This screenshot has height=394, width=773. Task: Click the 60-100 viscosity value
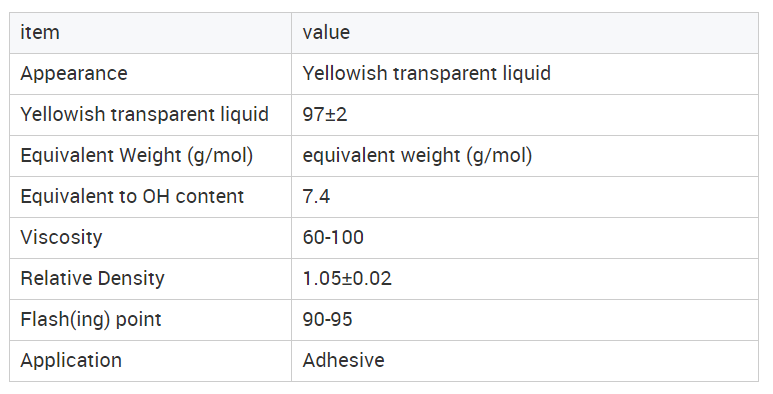[333, 238]
